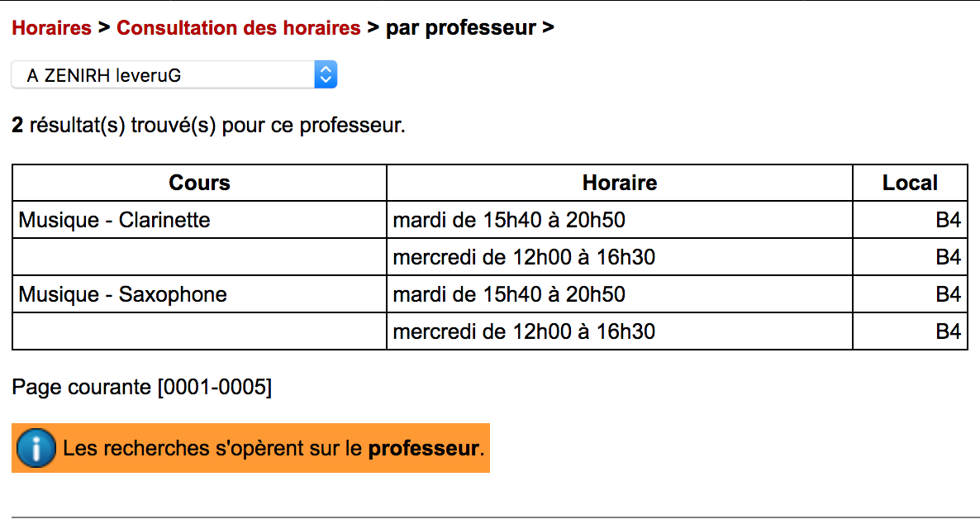Click the Clarinette mercredi 12h00 schedule cell

click(x=524, y=257)
